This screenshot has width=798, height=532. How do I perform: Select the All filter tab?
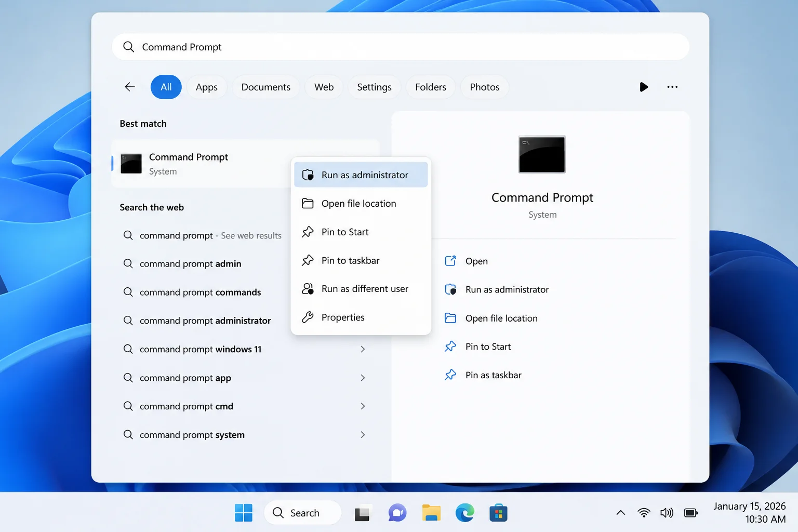point(166,87)
